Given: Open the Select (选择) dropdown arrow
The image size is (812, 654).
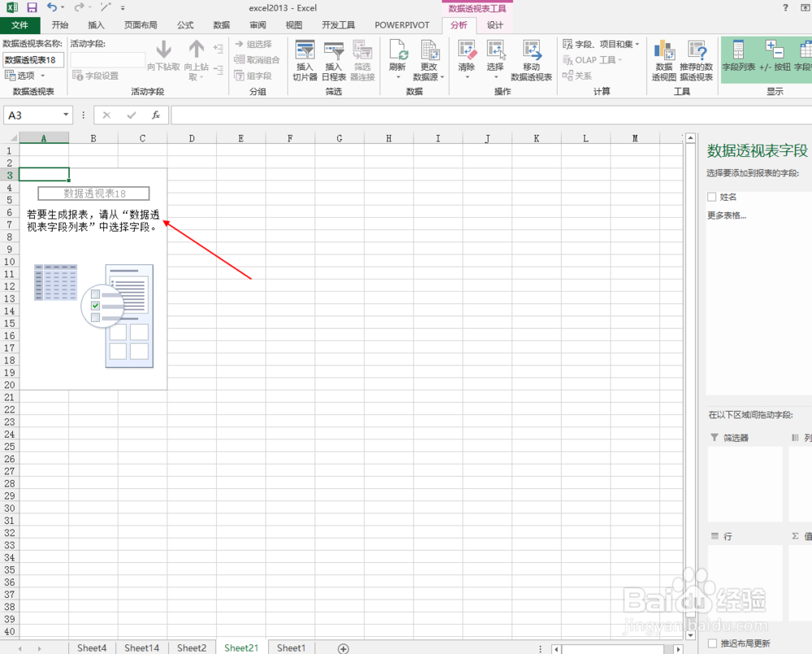Looking at the screenshot, I should pyautogui.click(x=495, y=77).
